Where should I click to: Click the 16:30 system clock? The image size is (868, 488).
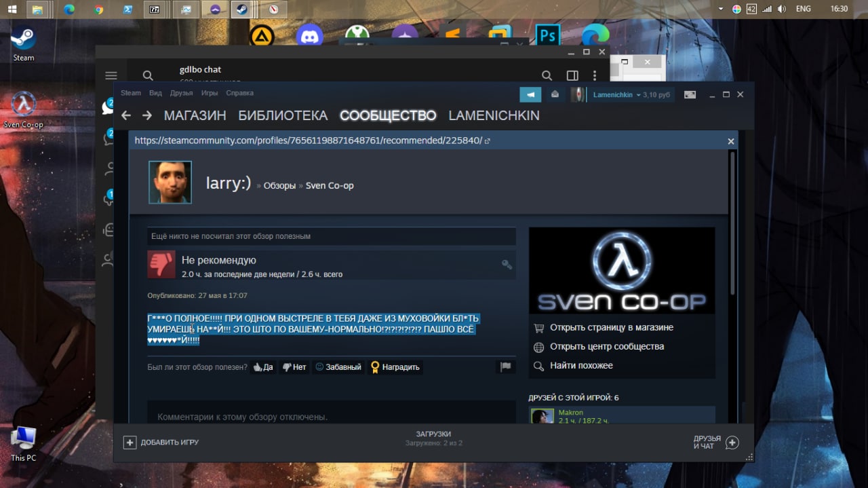pyautogui.click(x=839, y=9)
